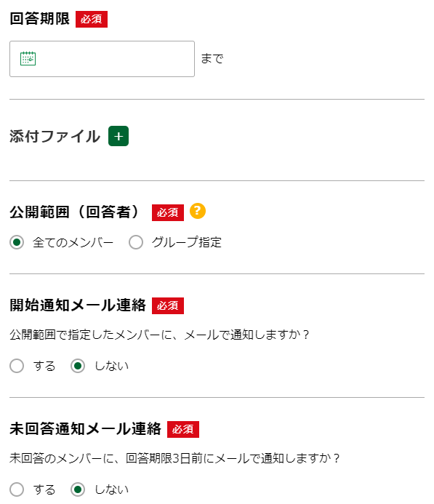This screenshot has width=434, height=504.
Task: Open the yellow help icon beside 公開範囲
Action: pyautogui.click(x=198, y=211)
